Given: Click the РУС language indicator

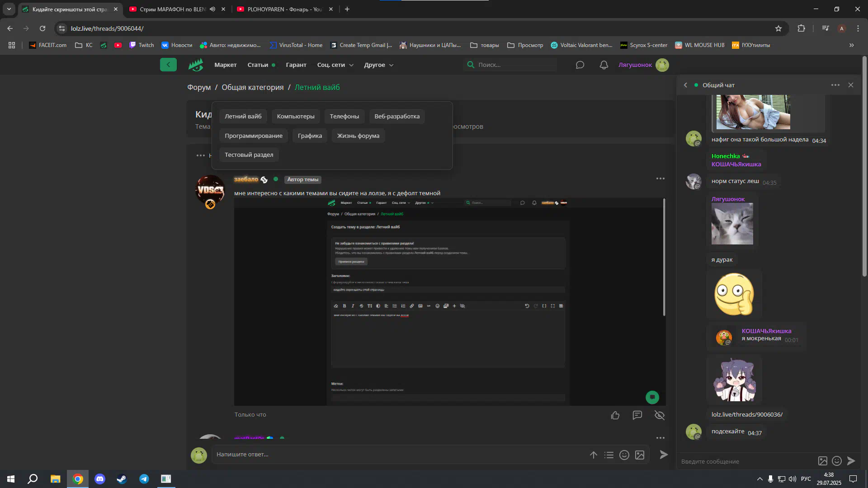Looking at the screenshot, I should click(806, 479).
